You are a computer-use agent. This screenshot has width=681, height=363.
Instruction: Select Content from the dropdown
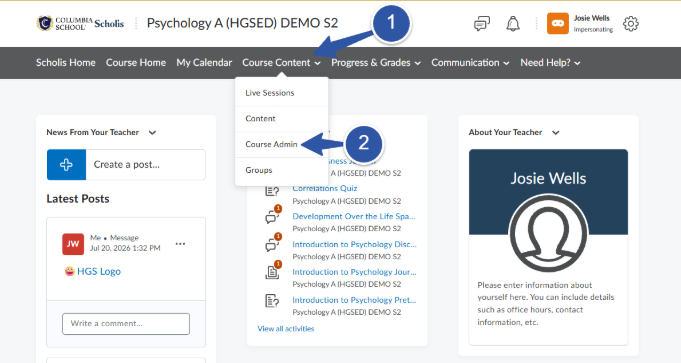281,119
